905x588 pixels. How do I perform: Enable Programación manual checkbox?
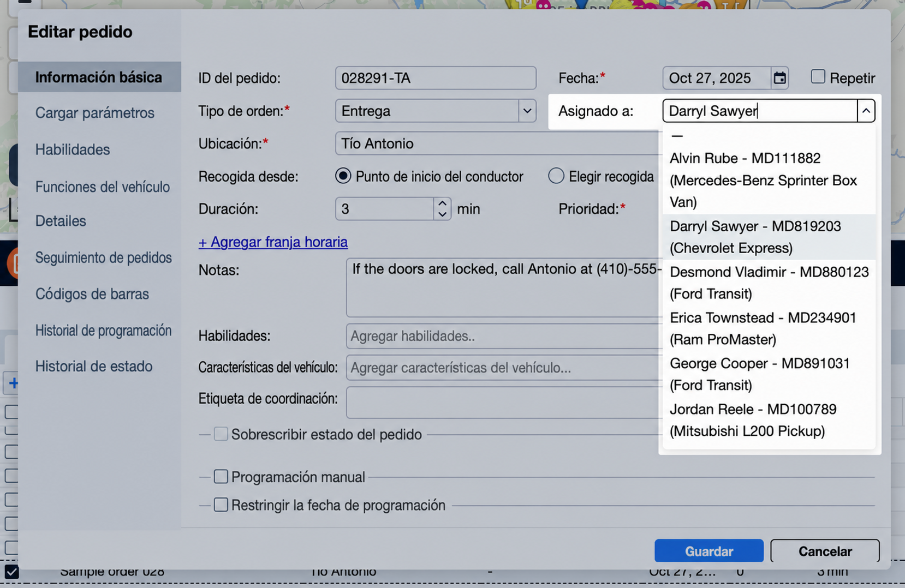(x=221, y=477)
